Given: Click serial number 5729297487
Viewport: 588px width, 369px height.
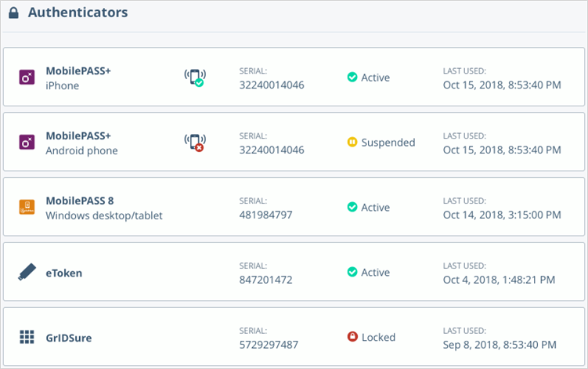Looking at the screenshot, I should [269, 345].
